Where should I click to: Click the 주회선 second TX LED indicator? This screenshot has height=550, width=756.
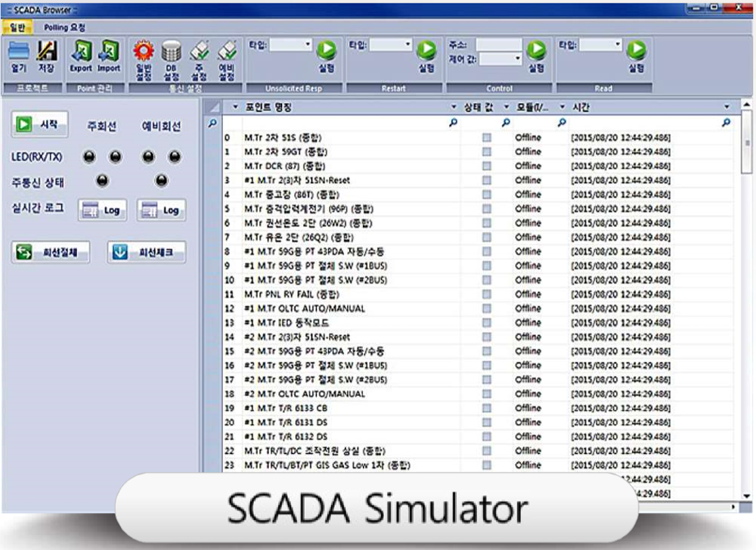pyautogui.click(x=115, y=157)
